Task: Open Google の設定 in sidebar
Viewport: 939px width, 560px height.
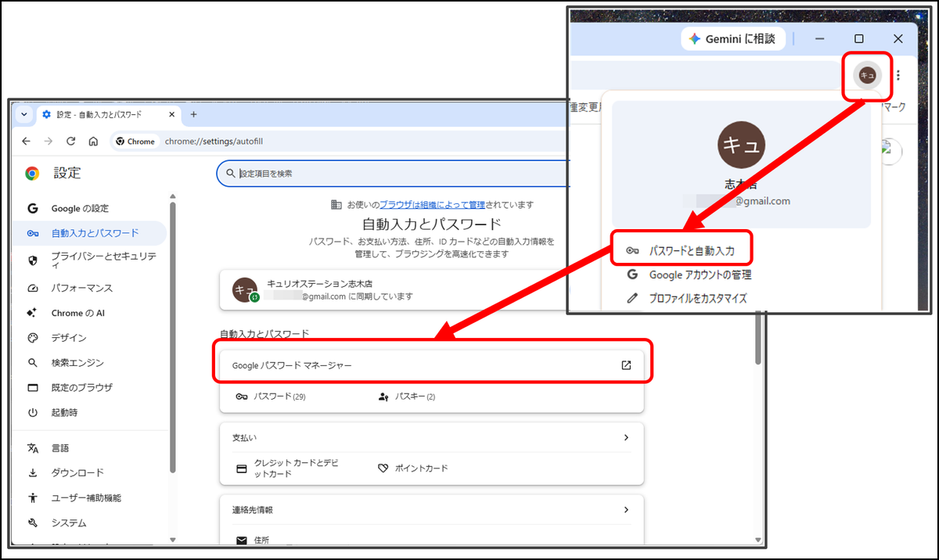Action: click(80, 209)
